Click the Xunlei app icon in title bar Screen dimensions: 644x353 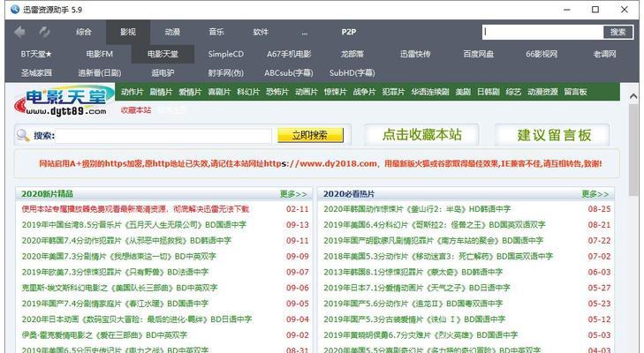15,9
